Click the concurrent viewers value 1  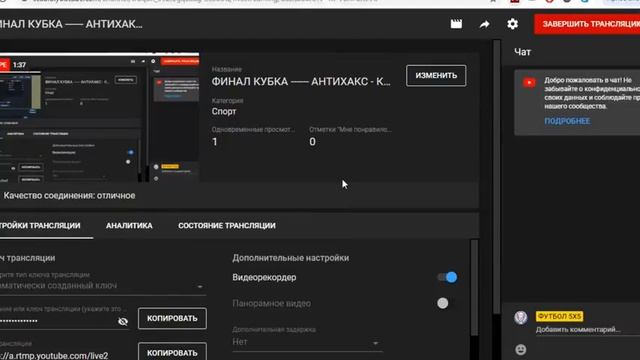215,142
